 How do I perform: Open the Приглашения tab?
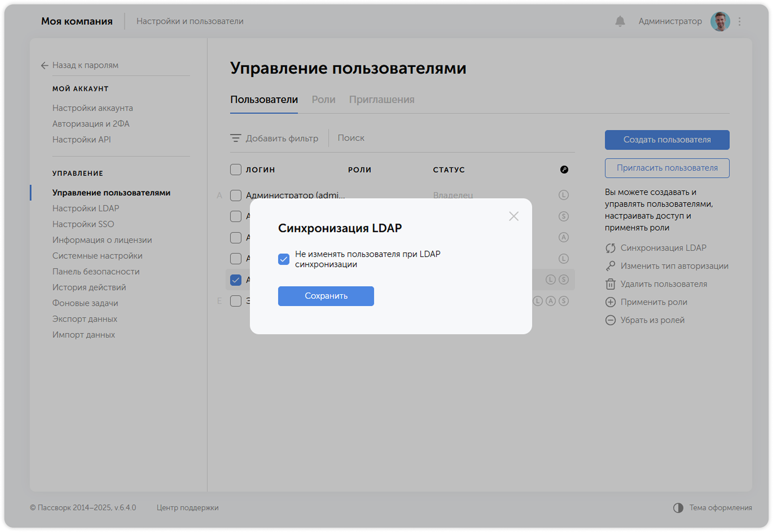(x=382, y=99)
